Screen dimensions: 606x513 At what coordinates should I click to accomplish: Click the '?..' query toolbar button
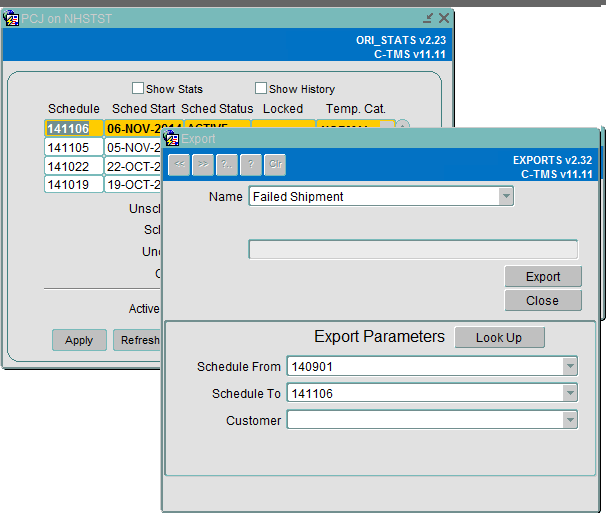pyautogui.click(x=227, y=164)
